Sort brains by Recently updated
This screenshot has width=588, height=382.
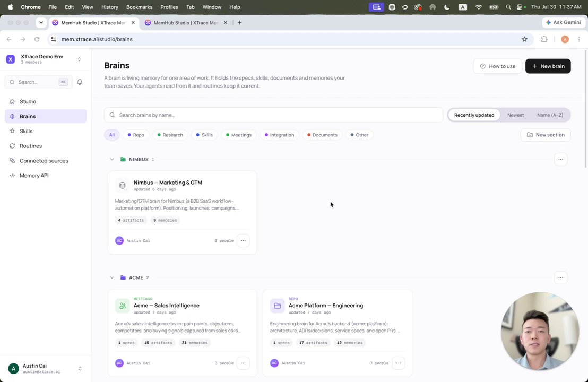[474, 115]
